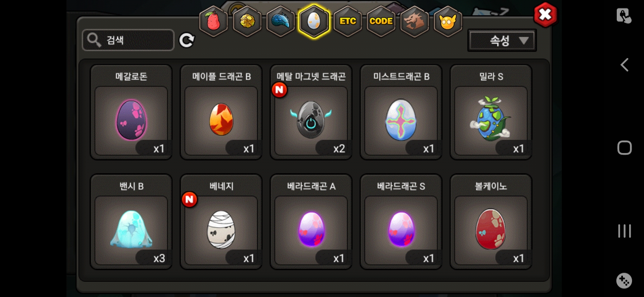Pick the 메탈 마그넷 드래곤 egg

tap(311, 112)
